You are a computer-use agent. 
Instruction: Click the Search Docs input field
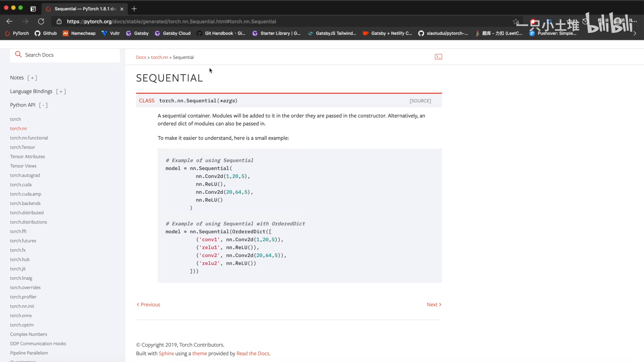click(x=70, y=55)
